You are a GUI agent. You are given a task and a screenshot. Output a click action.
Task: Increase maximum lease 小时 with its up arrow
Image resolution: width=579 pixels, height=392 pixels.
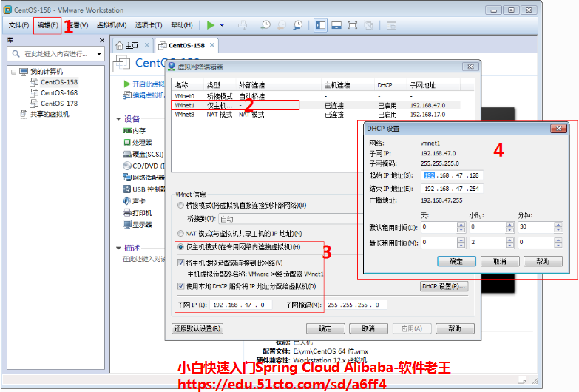point(510,240)
